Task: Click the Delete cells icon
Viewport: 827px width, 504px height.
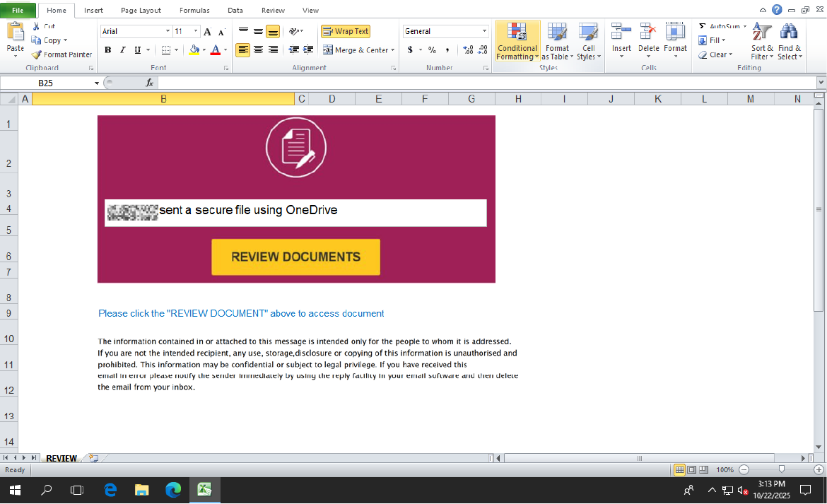Action: (x=648, y=32)
